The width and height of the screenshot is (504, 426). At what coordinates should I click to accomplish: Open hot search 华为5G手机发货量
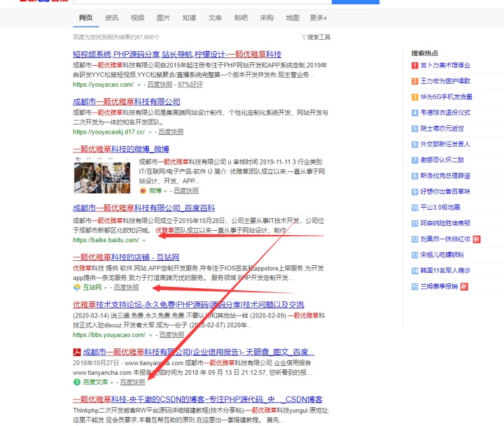[446, 97]
